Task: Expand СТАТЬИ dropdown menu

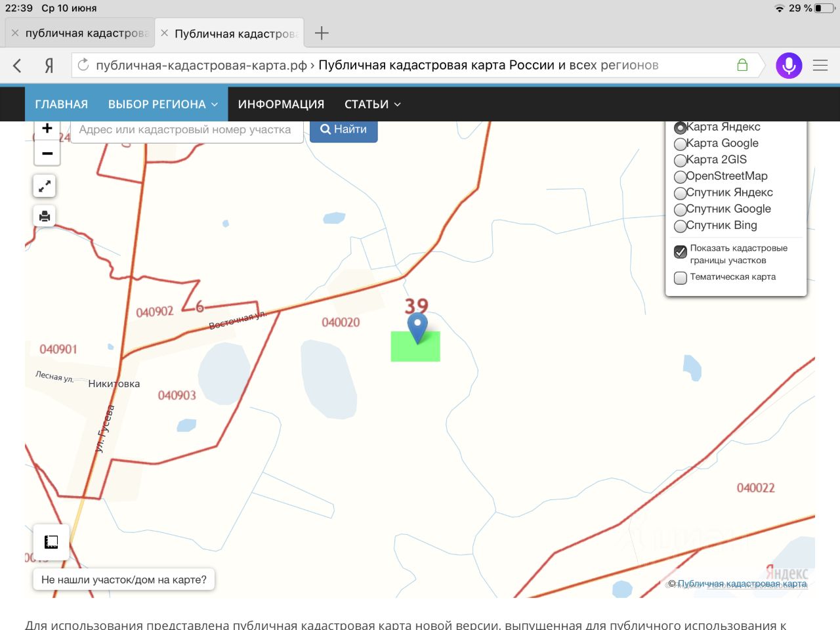Action: [372, 104]
